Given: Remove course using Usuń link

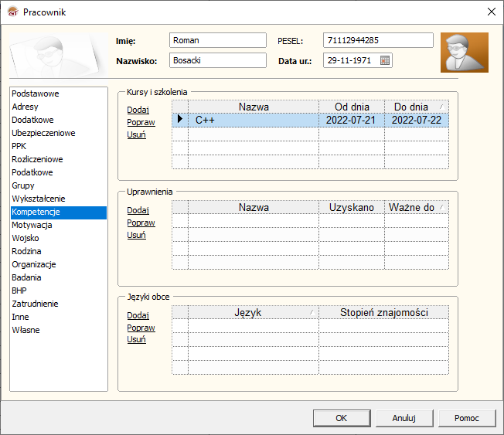Looking at the screenshot, I should click(136, 134).
